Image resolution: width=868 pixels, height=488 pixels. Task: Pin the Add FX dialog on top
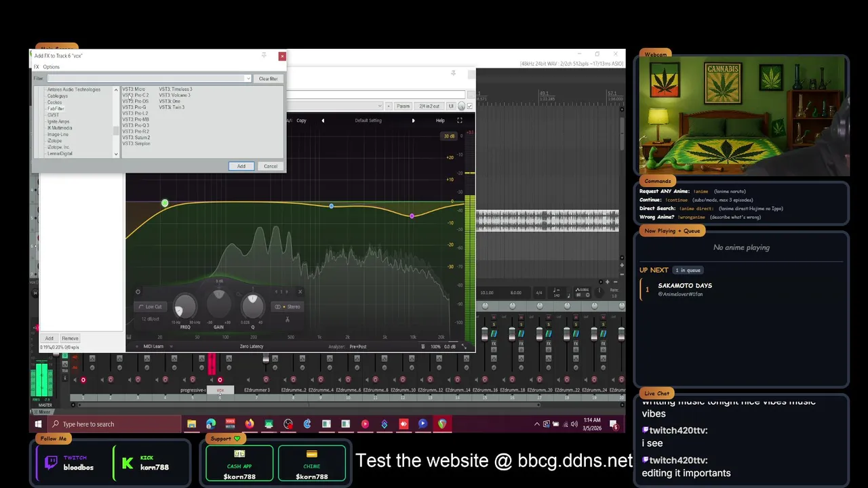(x=263, y=56)
